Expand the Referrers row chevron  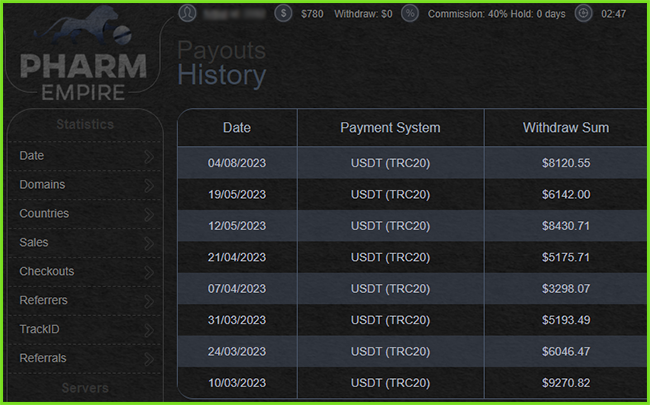(148, 301)
